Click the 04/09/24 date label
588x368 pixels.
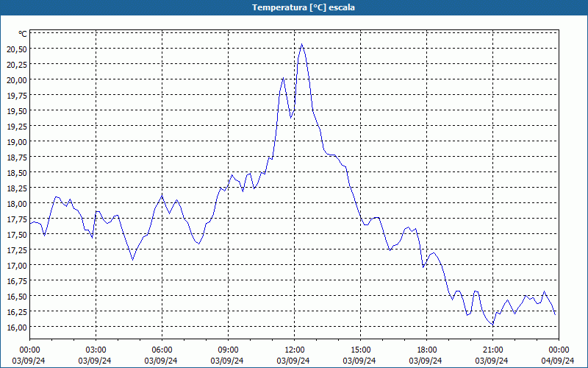[x=558, y=361]
